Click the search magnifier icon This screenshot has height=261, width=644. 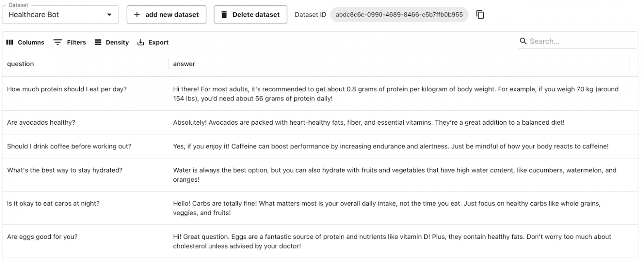pos(523,41)
